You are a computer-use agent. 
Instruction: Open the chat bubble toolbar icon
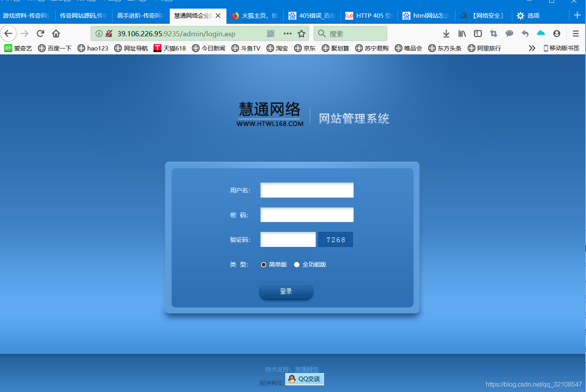509,34
